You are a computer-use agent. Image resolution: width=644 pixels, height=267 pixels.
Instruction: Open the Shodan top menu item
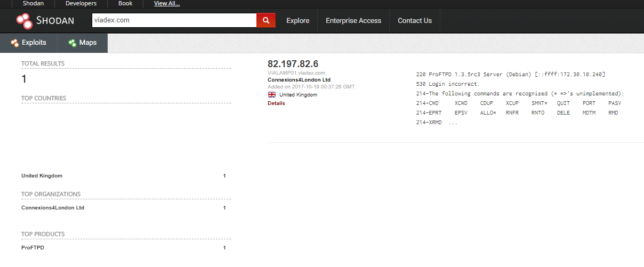coord(33,3)
